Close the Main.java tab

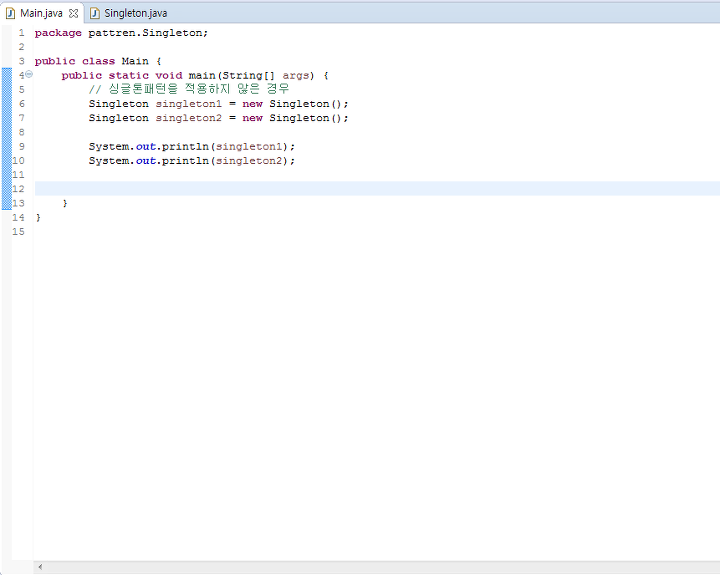click(x=73, y=13)
